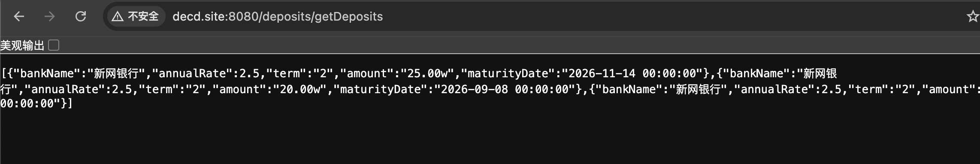This screenshot has height=164, width=980.
Task: Click the /deposits/getDeposits path in the URL
Action: tap(321, 16)
